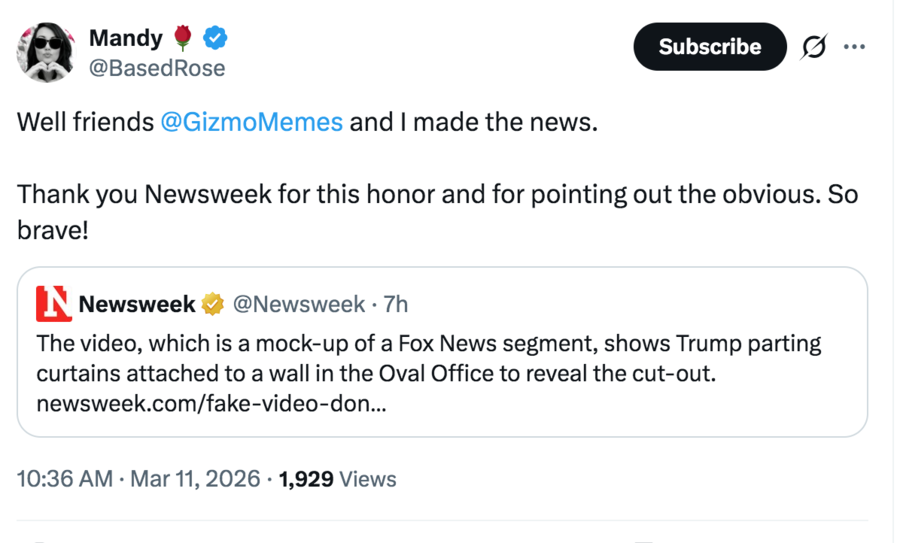This screenshot has width=900, height=543.
Task: Click the red Newsweek logo avatar
Action: click(x=54, y=304)
